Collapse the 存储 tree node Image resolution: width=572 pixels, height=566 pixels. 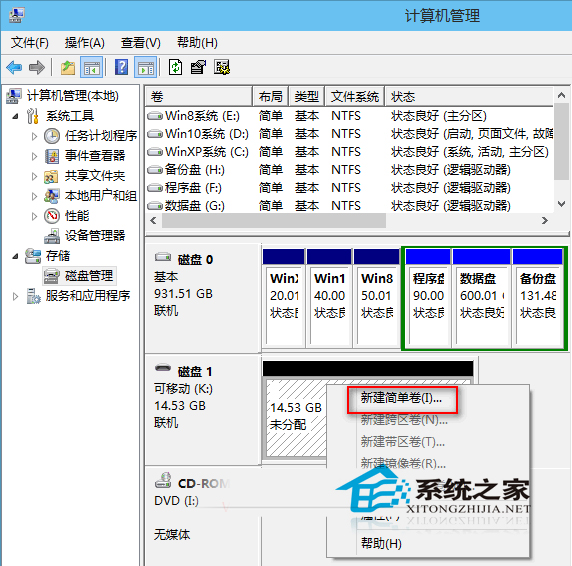15,256
